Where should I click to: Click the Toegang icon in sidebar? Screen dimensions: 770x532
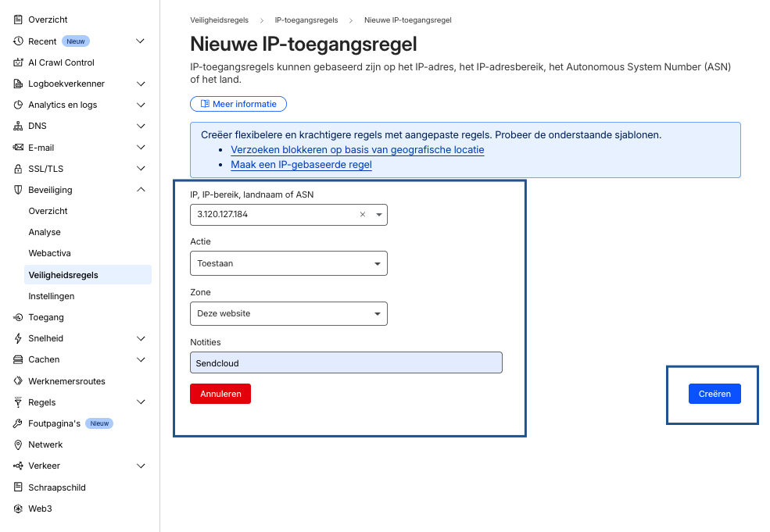(x=18, y=317)
